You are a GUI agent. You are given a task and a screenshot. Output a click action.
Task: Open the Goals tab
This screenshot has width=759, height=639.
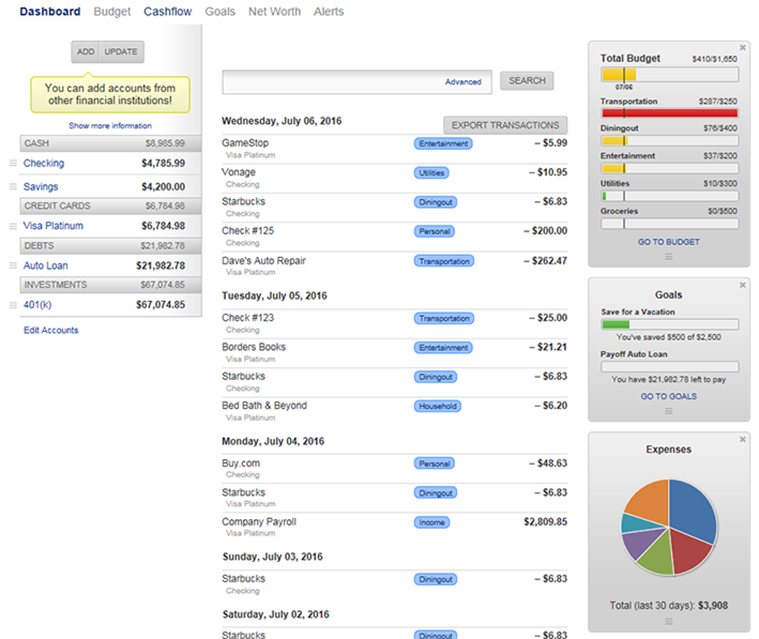(x=220, y=12)
